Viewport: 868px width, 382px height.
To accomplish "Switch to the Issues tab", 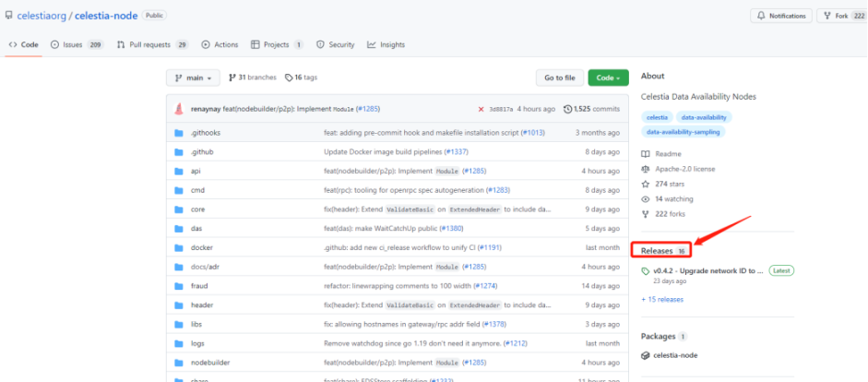I will coord(77,44).
